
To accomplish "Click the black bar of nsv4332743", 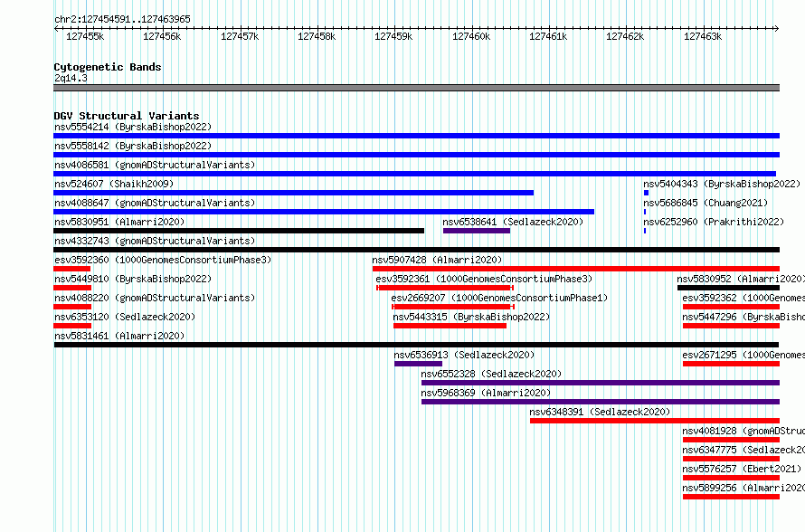I will tap(416, 250).
